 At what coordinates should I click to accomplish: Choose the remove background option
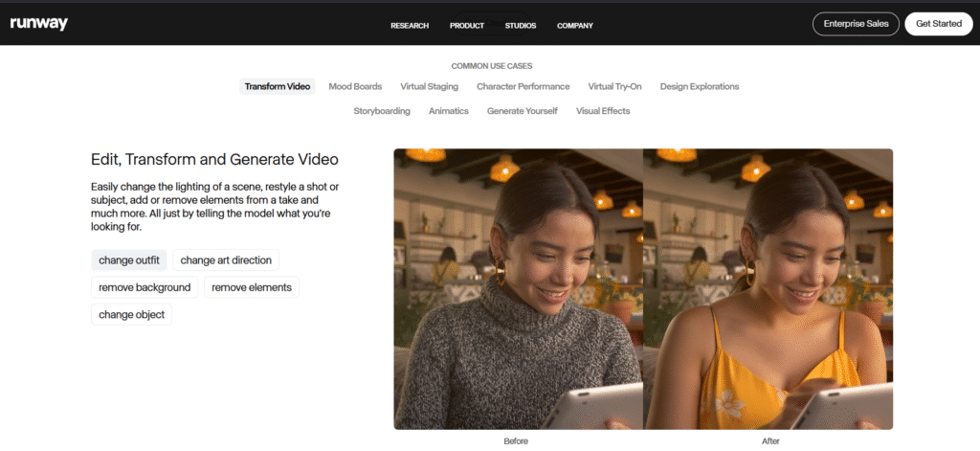point(145,287)
